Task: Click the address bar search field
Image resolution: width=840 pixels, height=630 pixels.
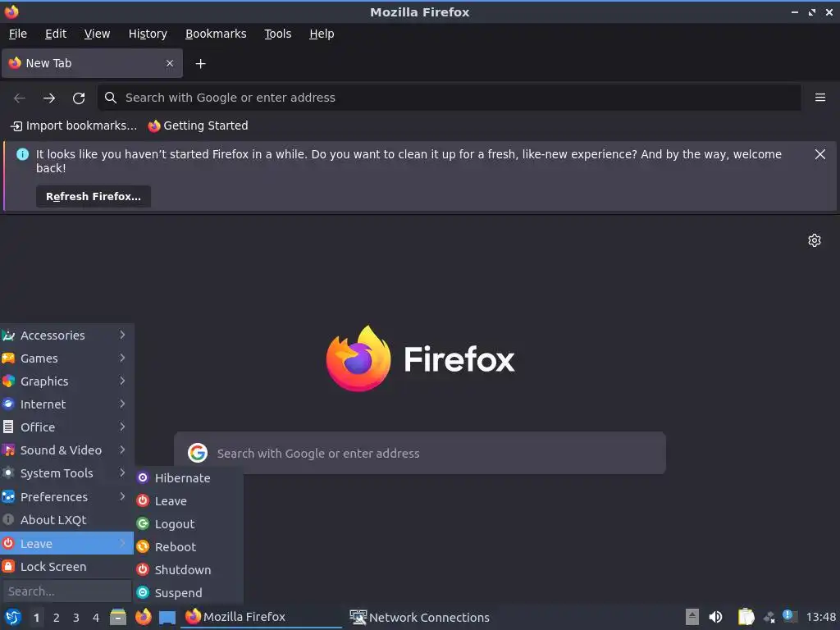Action: click(449, 98)
